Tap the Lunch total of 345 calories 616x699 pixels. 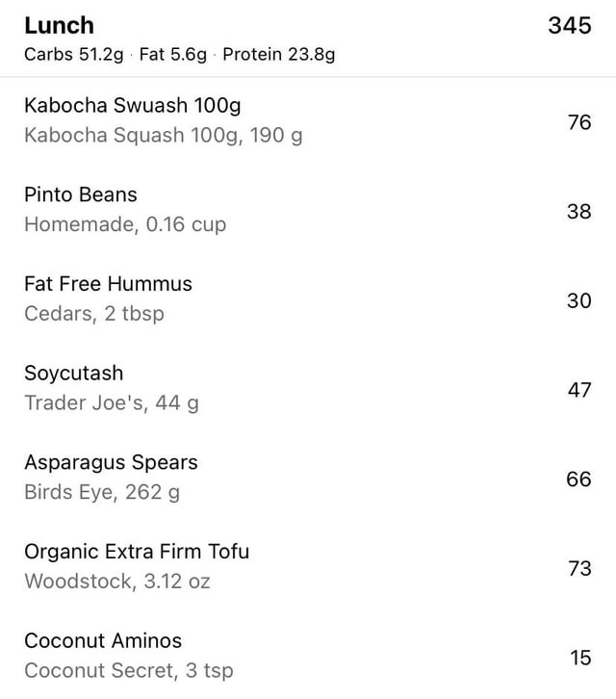[569, 26]
